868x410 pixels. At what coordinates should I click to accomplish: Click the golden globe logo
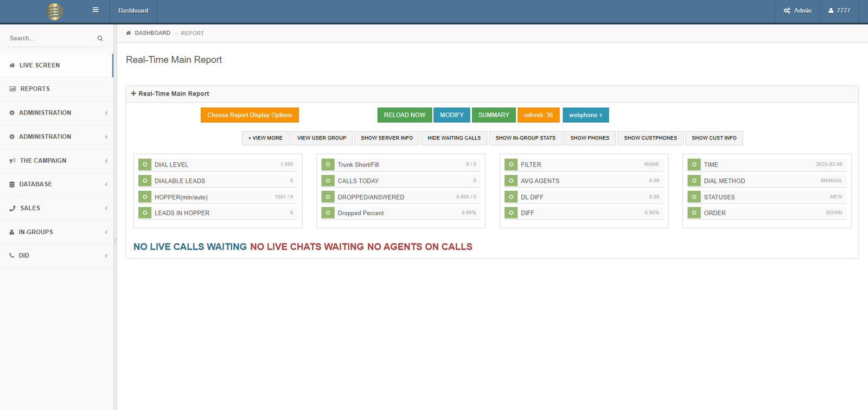coord(55,11)
